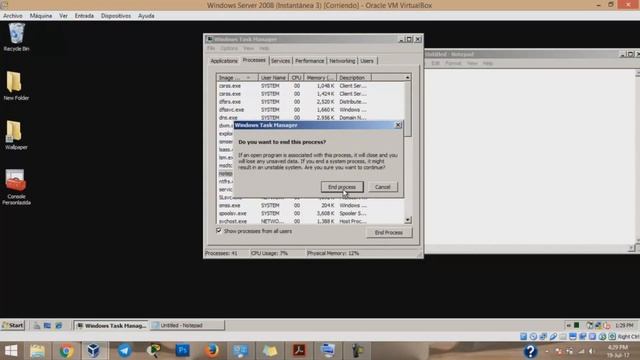Screen dimensions: 640x360
Task: Open File Explorer on host taskbar
Action: tap(38, 351)
